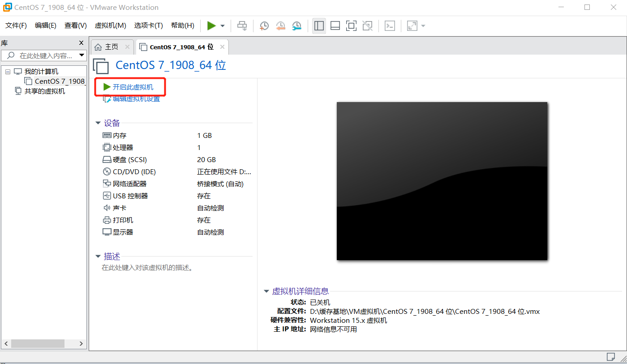Click the 1 GB memory value
This screenshot has height=364, width=627.
[x=205, y=136]
